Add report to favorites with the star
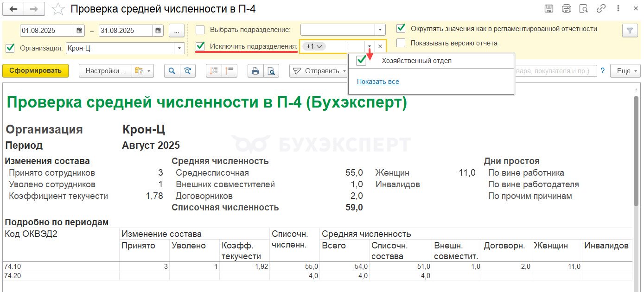 [58, 9]
